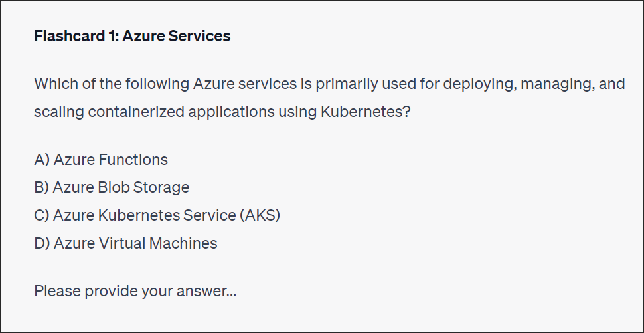Click the "Flashcard 1: Azure Services" heading
Viewport: 644px width, 333px height.
pos(132,37)
